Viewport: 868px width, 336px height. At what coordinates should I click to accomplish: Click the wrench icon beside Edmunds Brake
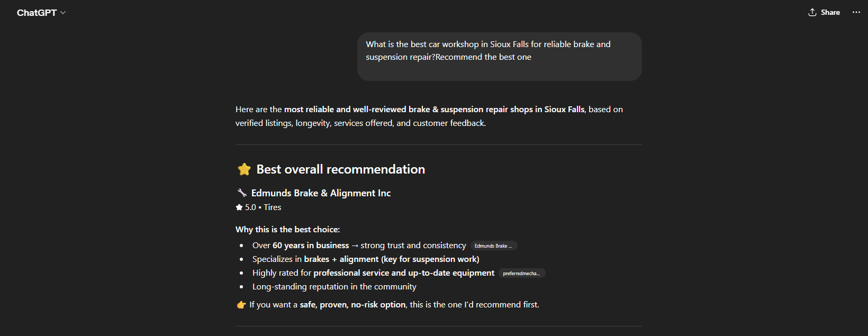tap(242, 193)
